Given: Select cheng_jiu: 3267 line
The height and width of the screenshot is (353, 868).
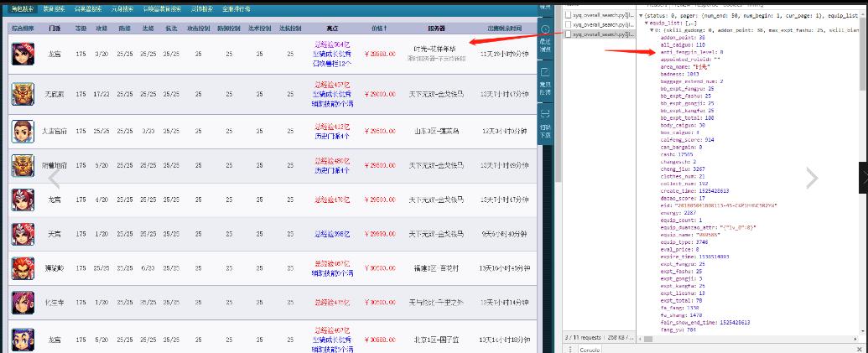Looking at the screenshot, I should coord(683,169).
